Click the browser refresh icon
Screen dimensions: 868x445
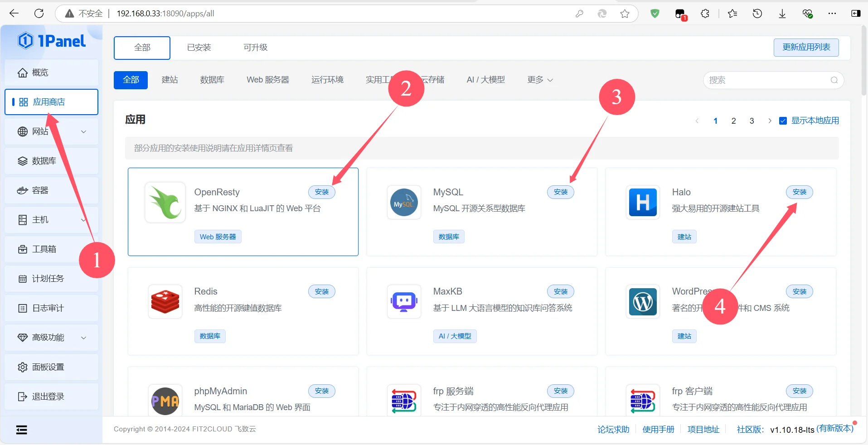tap(39, 14)
